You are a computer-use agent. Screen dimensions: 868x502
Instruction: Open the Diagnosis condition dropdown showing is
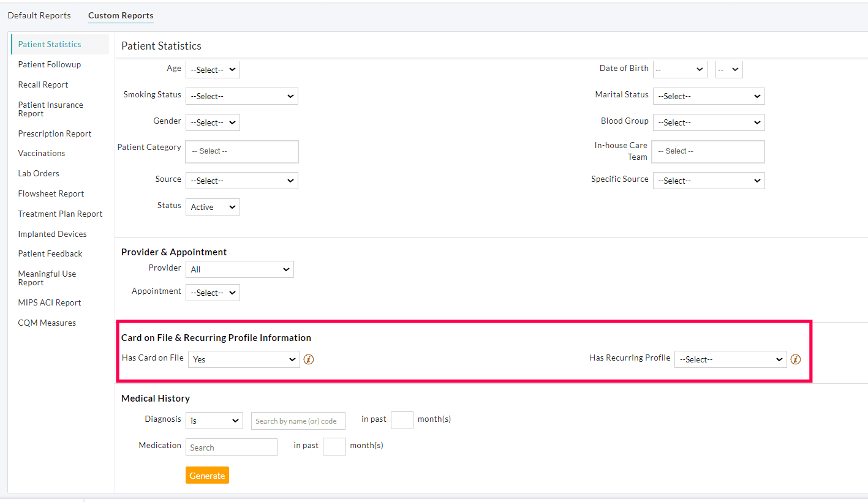(214, 420)
